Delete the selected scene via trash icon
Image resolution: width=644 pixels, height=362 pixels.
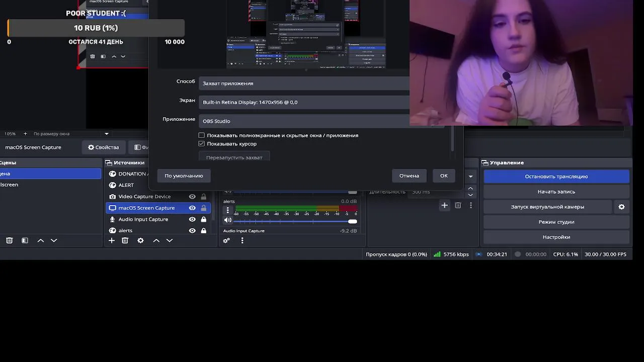[9, 240]
